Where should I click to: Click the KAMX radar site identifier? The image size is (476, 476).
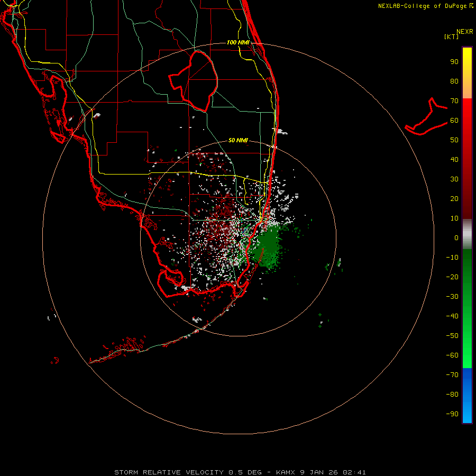[x=286, y=472]
